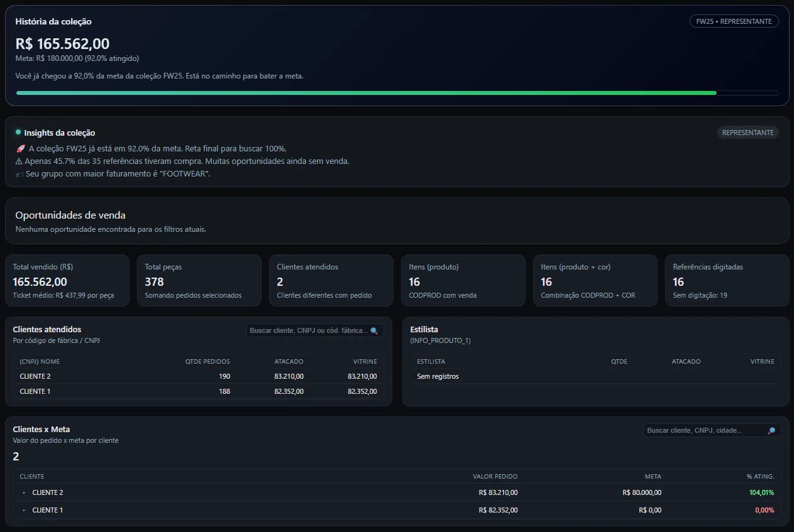
Task: Click the R$ 80.000,00 meta value
Action: [x=642, y=492]
